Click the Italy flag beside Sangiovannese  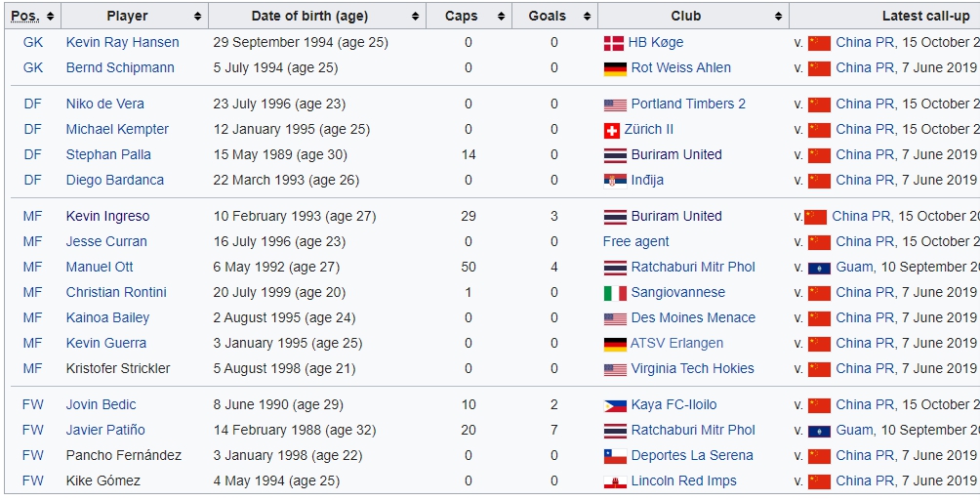615,293
